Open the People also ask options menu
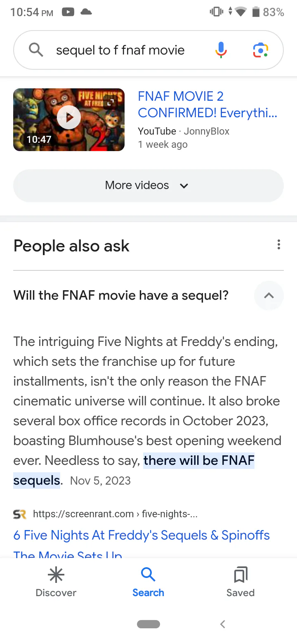Viewport: 297px width, 644px height. [279, 245]
